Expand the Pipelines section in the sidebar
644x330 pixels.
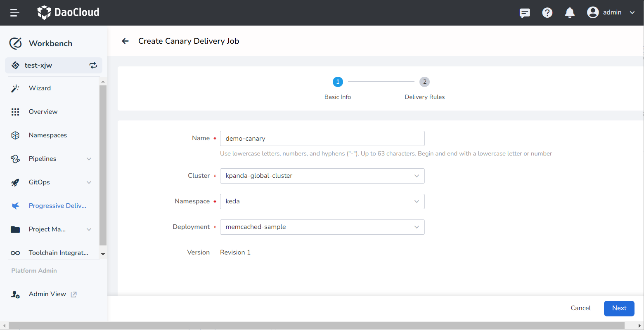tap(43, 158)
